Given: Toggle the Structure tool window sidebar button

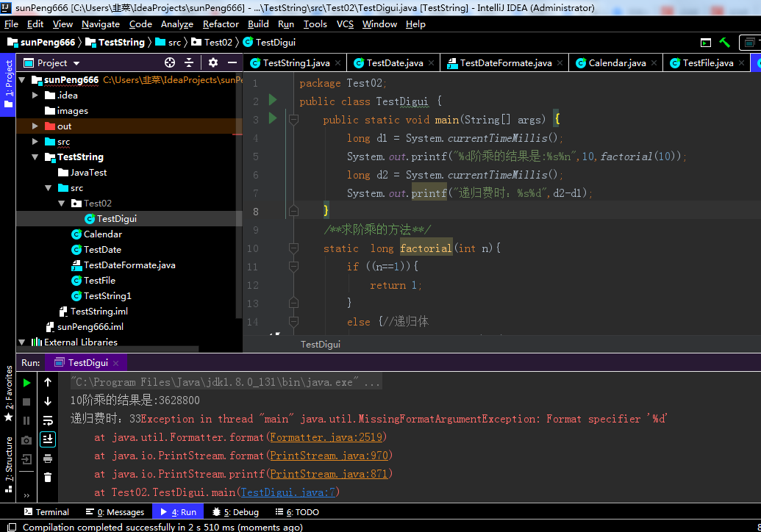Looking at the screenshot, I should pos(8,464).
